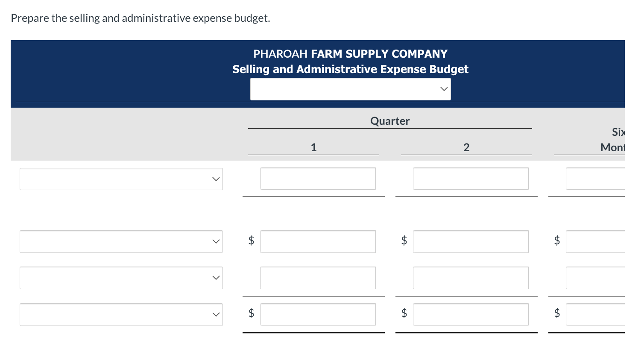Viewport: 644px width, 352px height.
Task: Click the Quarter 1 input in the top row
Action: click(318, 179)
